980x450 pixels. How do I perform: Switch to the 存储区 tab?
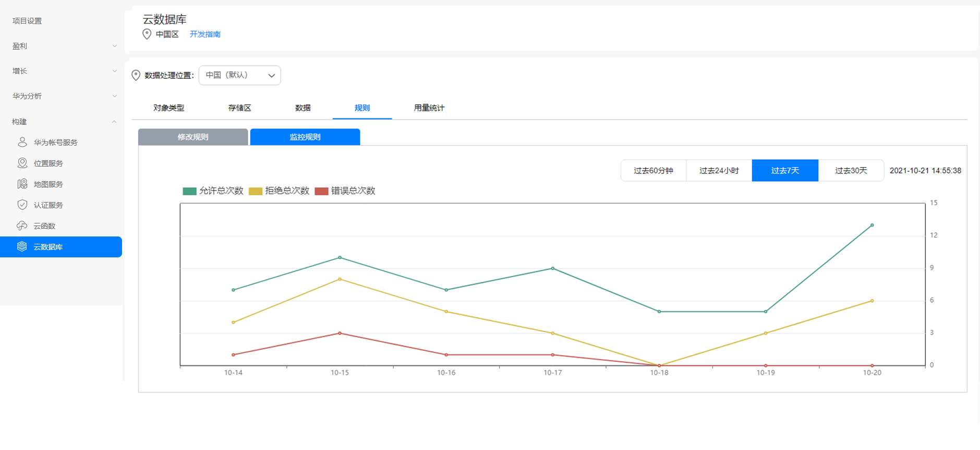pyautogui.click(x=239, y=108)
